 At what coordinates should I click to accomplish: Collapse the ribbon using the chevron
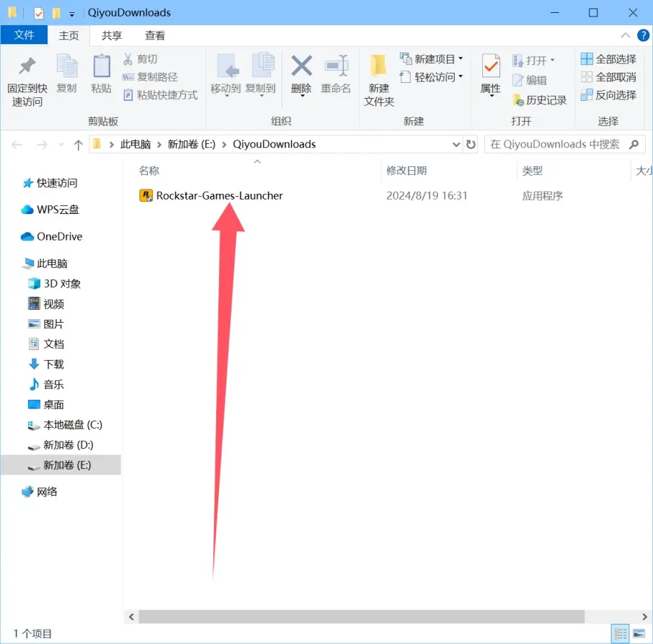(x=625, y=35)
